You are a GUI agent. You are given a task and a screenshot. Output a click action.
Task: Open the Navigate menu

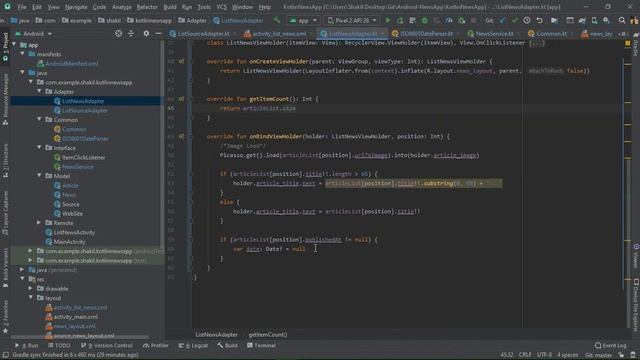[x=76, y=7]
